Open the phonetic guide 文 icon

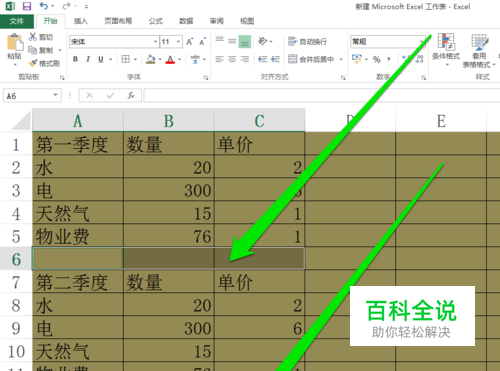(195, 59)
